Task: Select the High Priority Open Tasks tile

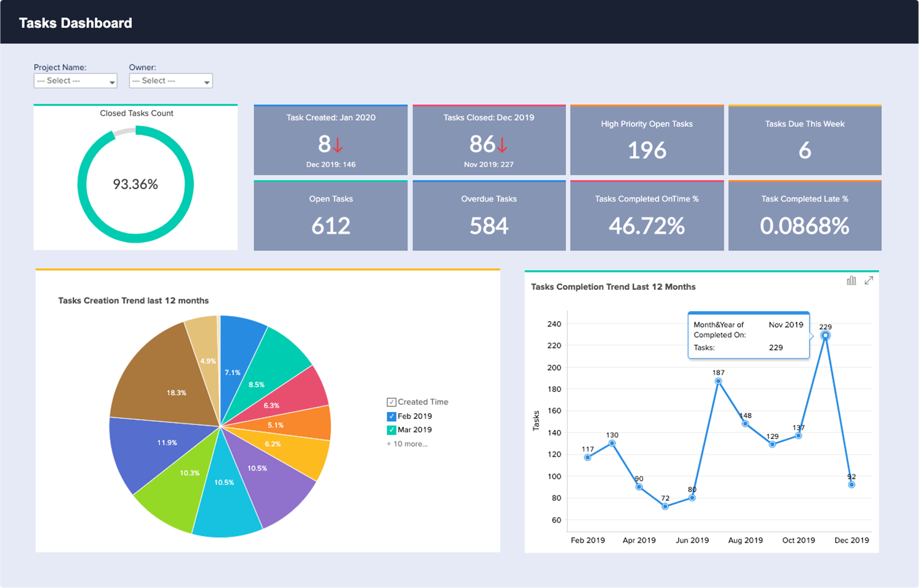Action: [647, 140]
